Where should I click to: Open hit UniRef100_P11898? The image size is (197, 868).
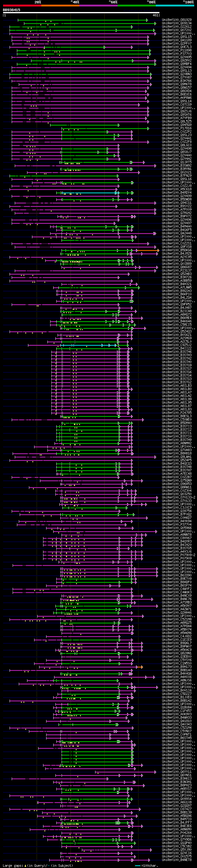(x=177, y=50)
